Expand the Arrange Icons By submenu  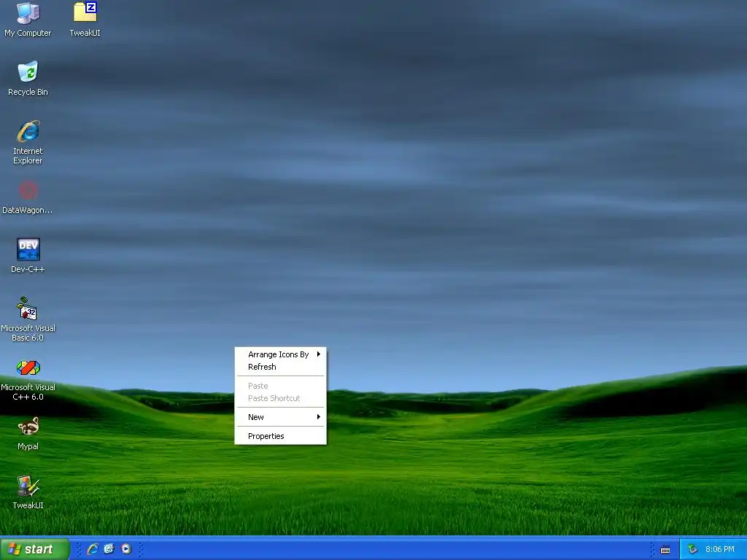click(281, 354)
